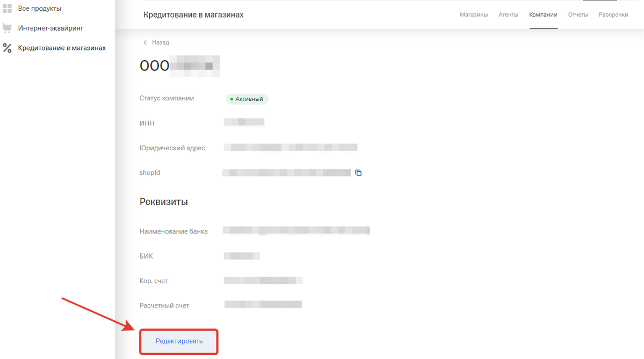
Task: Select Интернет-эквайринг label in the sidebar
Action: [50, 28]
